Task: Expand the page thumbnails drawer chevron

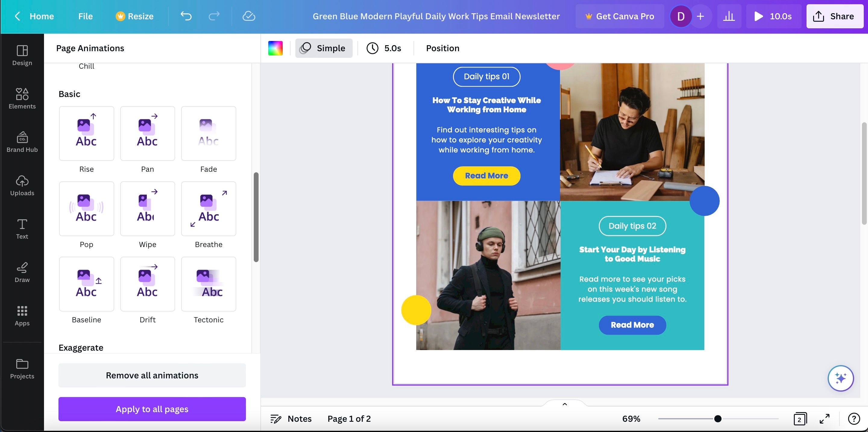Action: [565, 404]
